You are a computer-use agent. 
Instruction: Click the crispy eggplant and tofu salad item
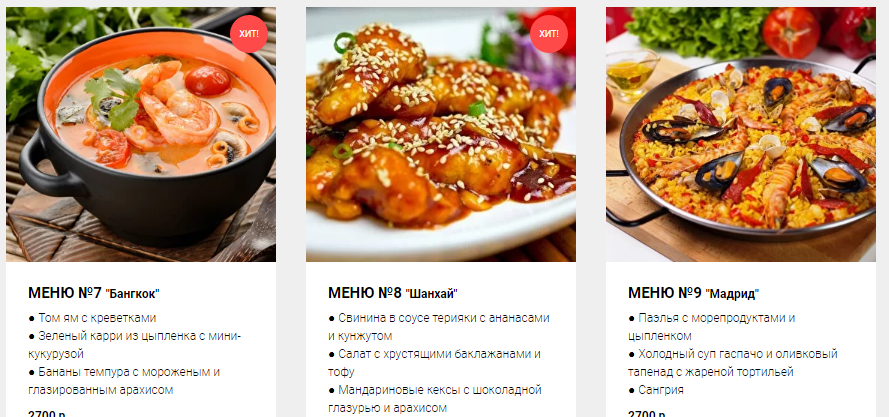tap(434, 363)
